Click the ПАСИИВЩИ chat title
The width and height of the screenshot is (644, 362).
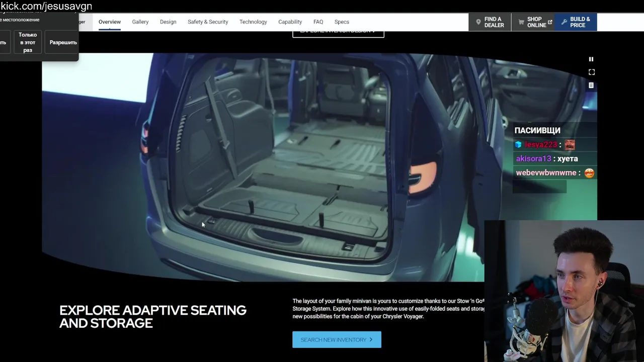point(537,130)
